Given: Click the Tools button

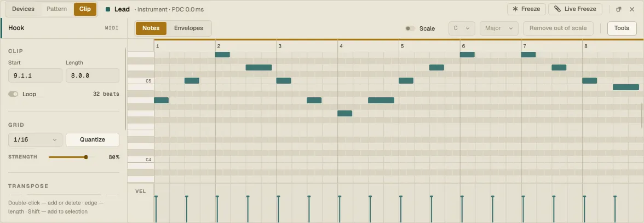Looking at the screenshot, I should click(622, 28).
